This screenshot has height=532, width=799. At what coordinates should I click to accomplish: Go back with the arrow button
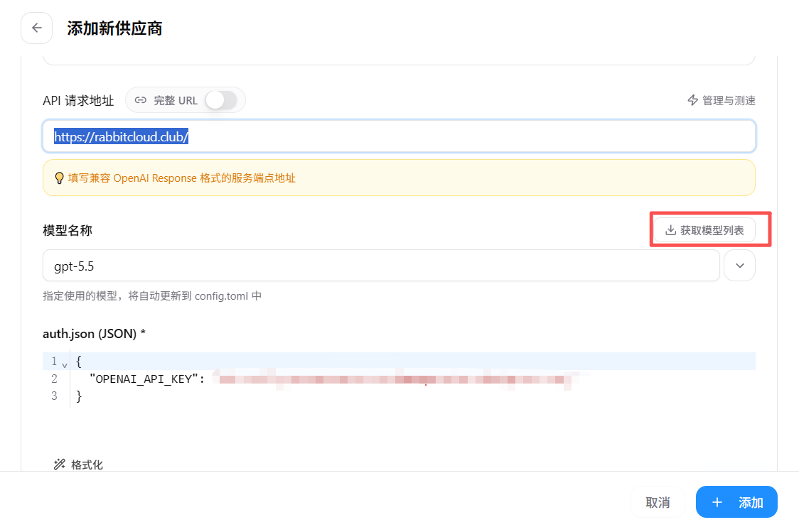tap(37, 28)
